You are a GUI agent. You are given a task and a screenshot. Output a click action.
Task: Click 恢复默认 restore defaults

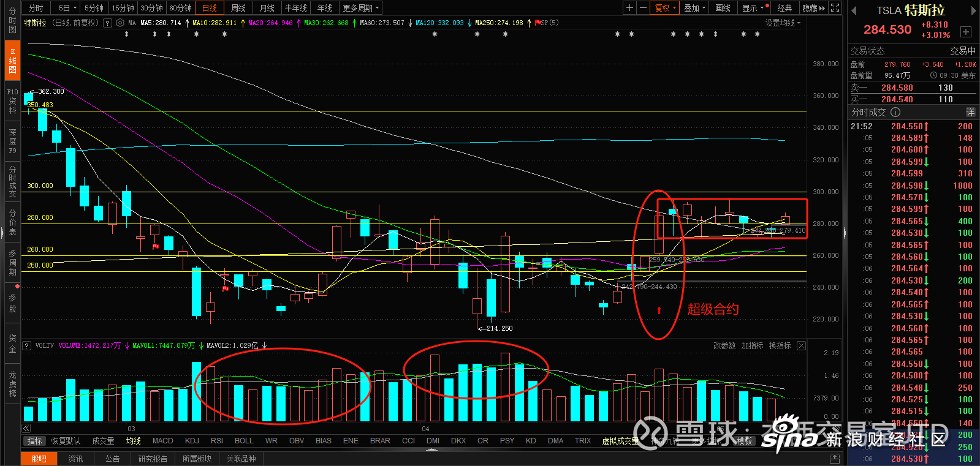click(66, 441)
